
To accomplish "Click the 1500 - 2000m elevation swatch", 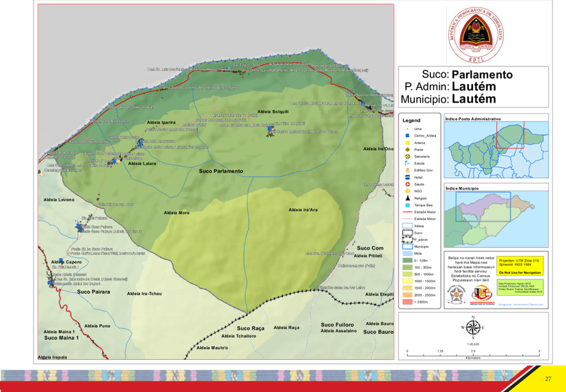I will (407, 288).
